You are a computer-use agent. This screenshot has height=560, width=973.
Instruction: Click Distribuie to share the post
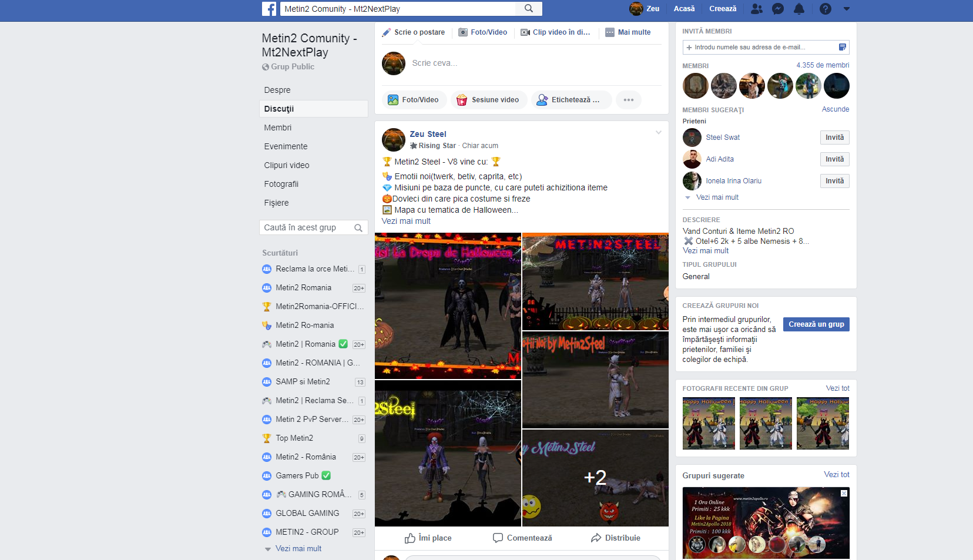(x=615, y=538)
